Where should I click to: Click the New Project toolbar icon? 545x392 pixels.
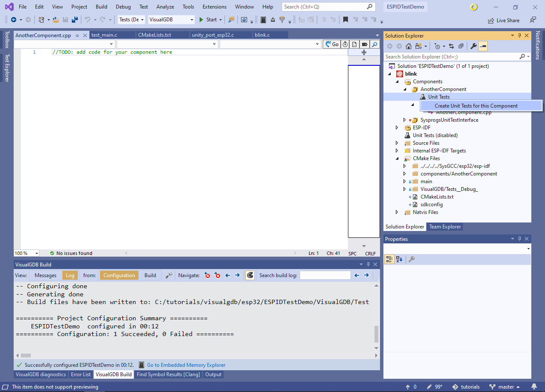(41, 20)
